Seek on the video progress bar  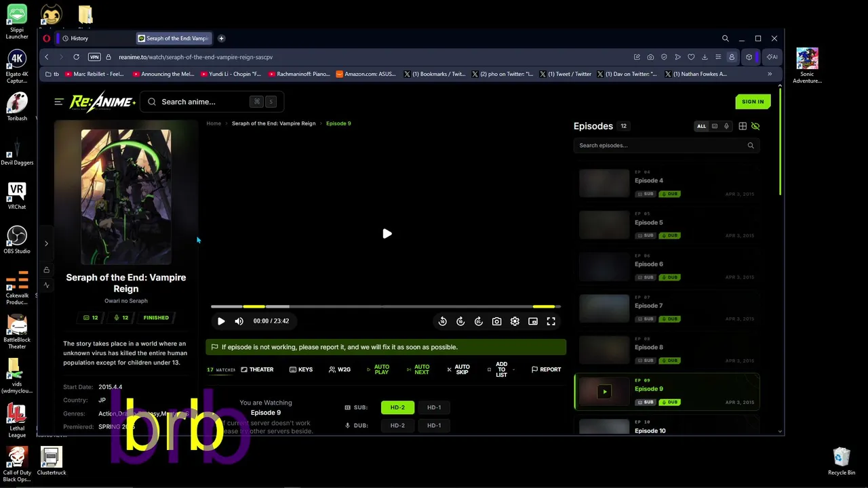click(x=386, y=306)
